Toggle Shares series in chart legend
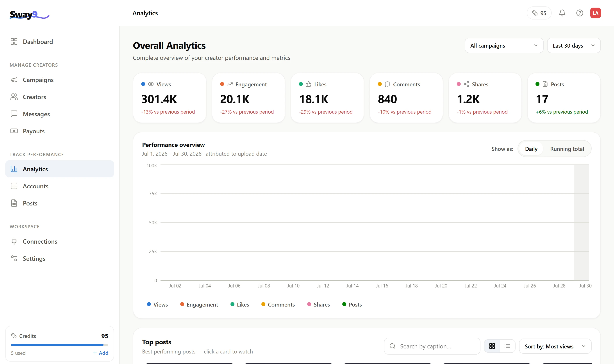 point(318,304)
